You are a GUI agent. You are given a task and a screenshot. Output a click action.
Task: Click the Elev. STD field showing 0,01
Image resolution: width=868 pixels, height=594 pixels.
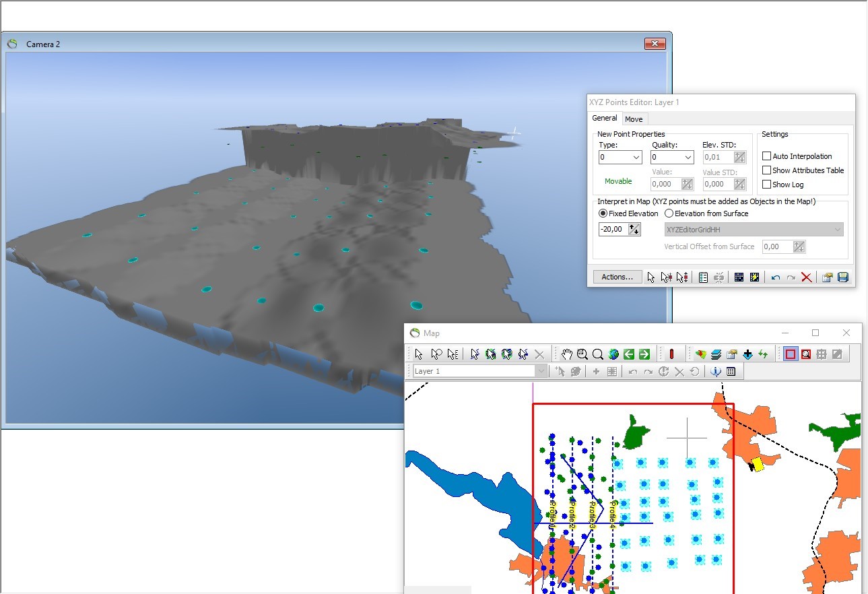click(718, 157)
